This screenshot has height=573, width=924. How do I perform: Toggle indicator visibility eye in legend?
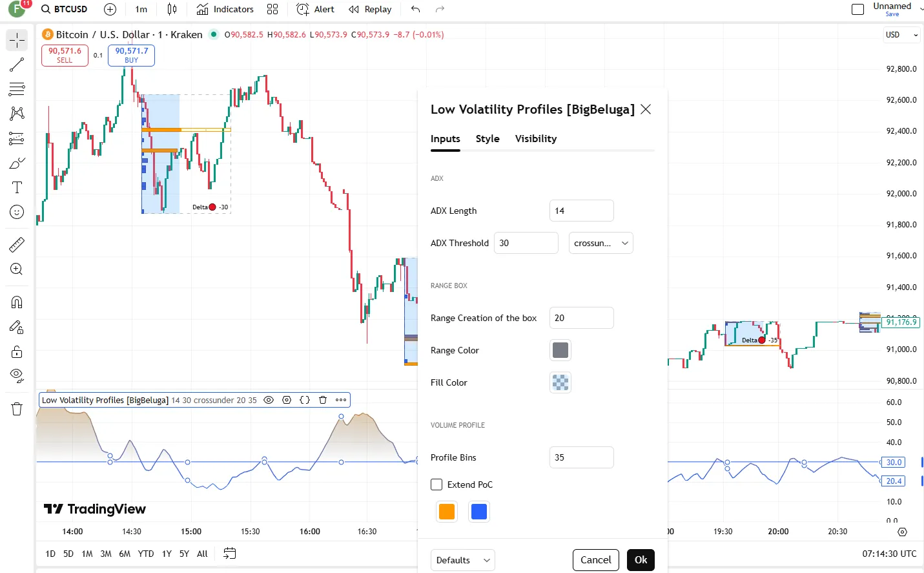coord(269,400)
